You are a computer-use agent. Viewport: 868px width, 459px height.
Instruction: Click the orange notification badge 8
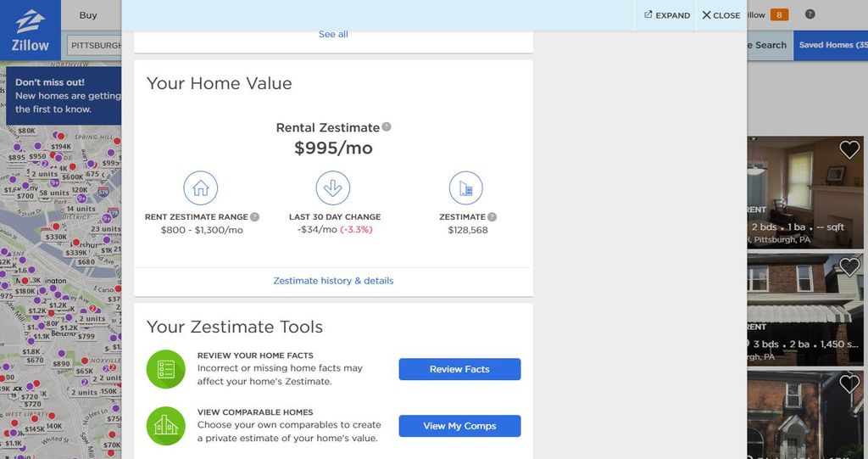(x=779, y=15)
